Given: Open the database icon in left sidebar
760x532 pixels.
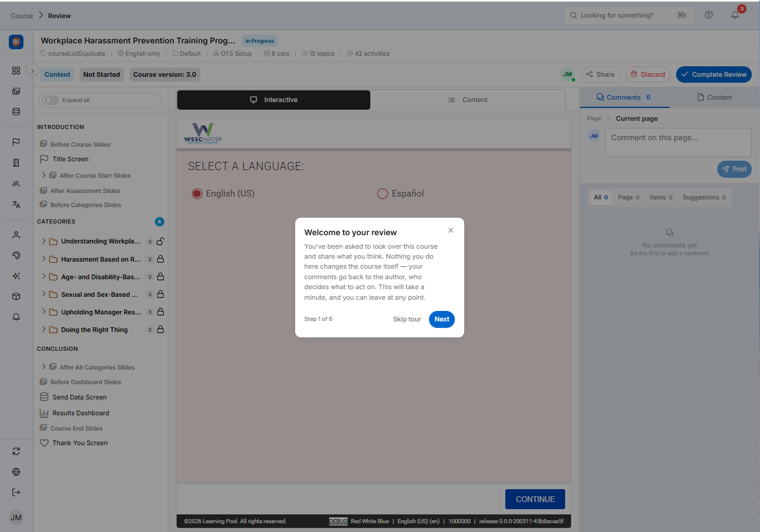Looking at the screenshot, I should (16, 111).
